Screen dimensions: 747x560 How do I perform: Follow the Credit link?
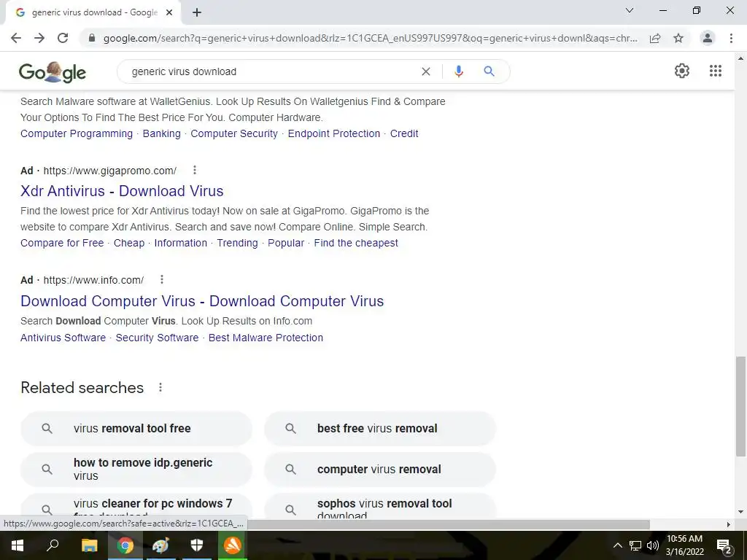tap(404, 134)
